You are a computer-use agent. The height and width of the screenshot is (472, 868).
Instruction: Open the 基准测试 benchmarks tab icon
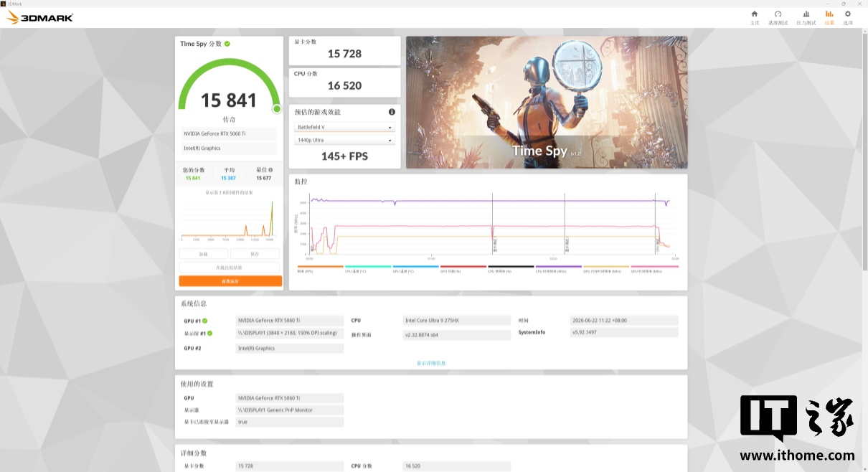[x=778, y=14]
